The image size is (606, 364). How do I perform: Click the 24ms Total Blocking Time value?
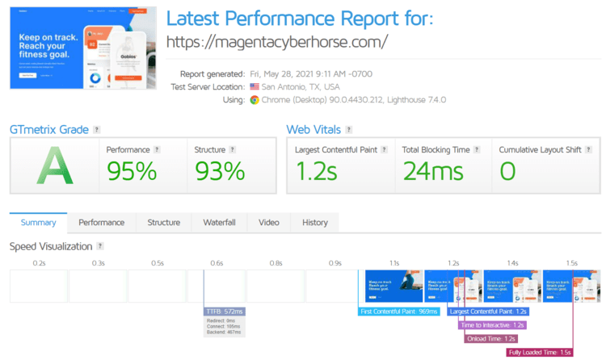tap(433, 171)
